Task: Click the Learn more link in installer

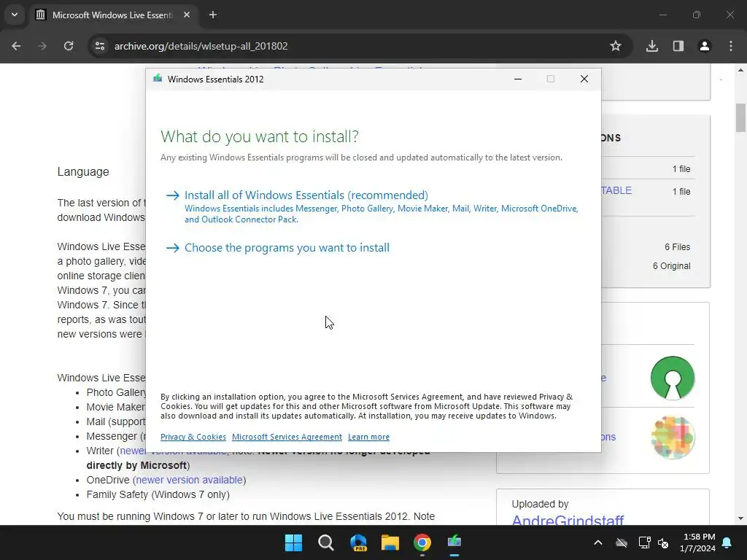Action: [x=368, y=437]
